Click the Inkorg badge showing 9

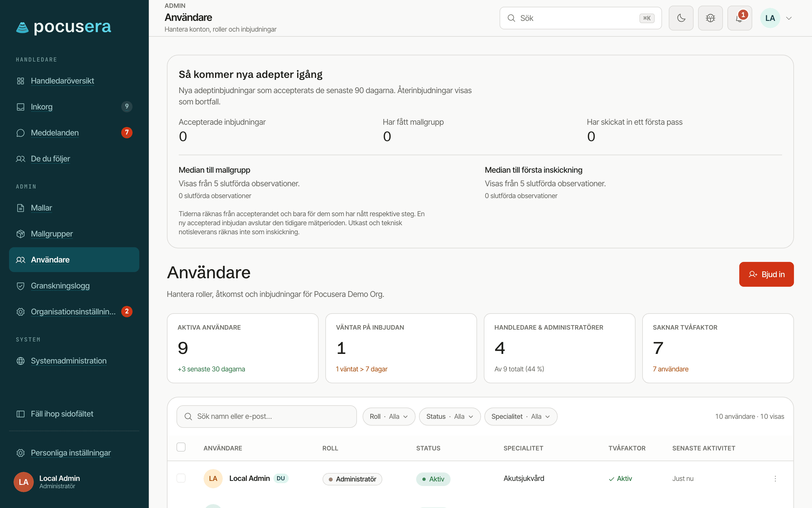(x=127, y=106)
